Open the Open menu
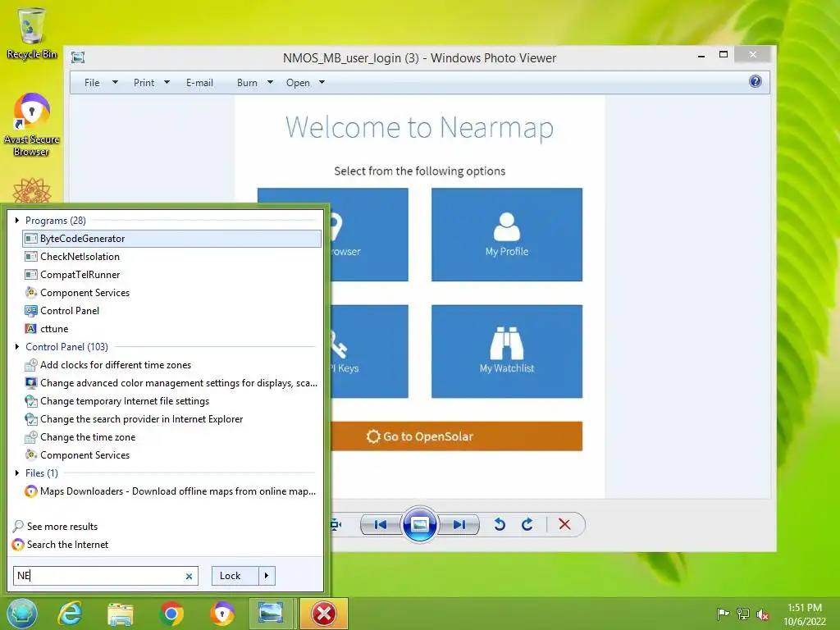The width and height of the screenshot is (840, 630). pyautogui.click(x=298, y=83)
